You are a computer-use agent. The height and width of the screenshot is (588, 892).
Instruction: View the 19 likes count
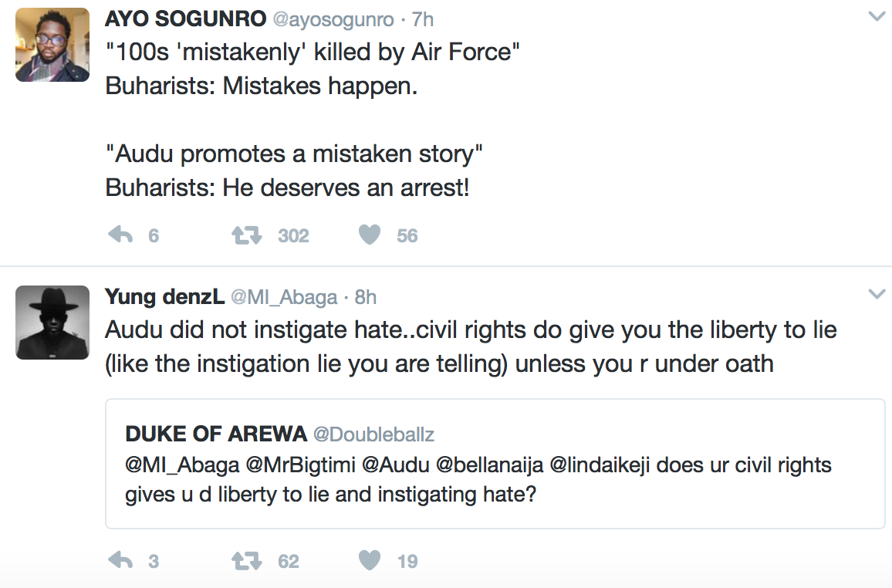click(x=407, y=561)
